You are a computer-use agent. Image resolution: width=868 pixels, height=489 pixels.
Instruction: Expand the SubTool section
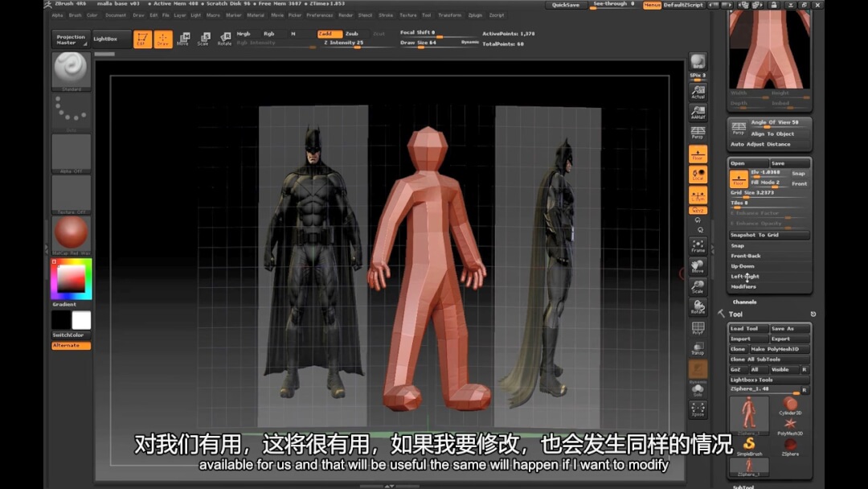coord(743,487)
